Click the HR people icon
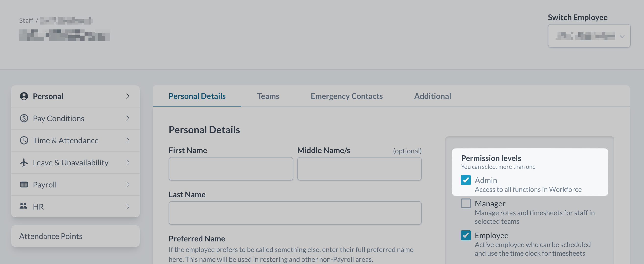The height and width of the screenshot is (264, 644). [23, 206]
